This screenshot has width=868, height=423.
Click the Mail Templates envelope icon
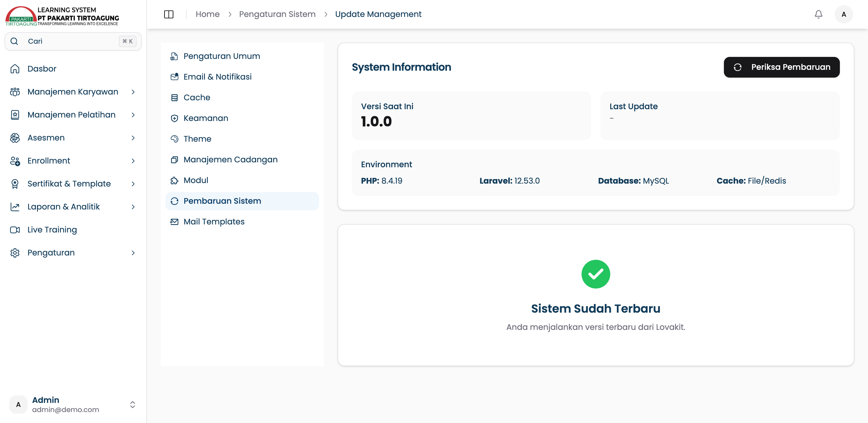click(174, 222)
